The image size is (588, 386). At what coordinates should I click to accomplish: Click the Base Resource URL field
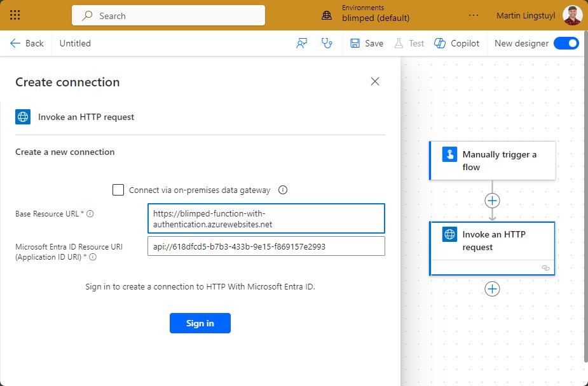[266, 218]
